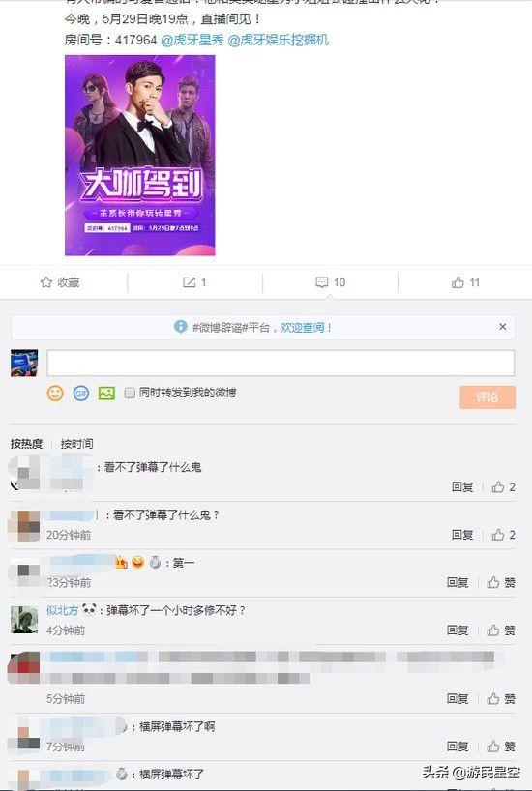Open the @虎牙娱乐挖掘机 mention link
Screen dimensions: 532x791
pos(279,40)
